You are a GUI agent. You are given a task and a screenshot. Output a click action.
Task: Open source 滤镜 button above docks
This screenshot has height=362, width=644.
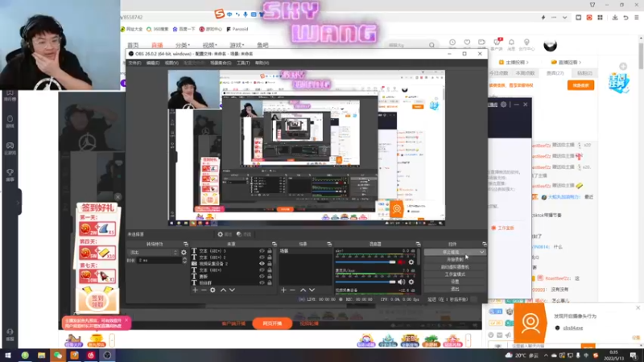pos(244,234)
